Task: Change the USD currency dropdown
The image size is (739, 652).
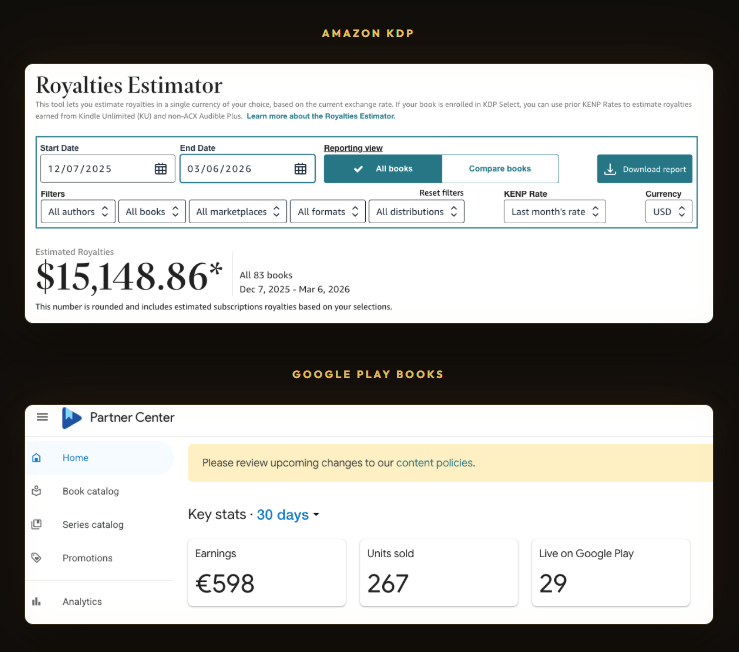Action: (x=669, y=212)
